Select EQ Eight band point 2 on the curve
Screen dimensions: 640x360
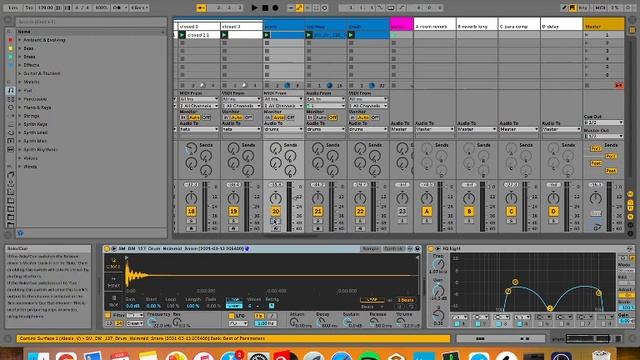[x=515, y=282]
